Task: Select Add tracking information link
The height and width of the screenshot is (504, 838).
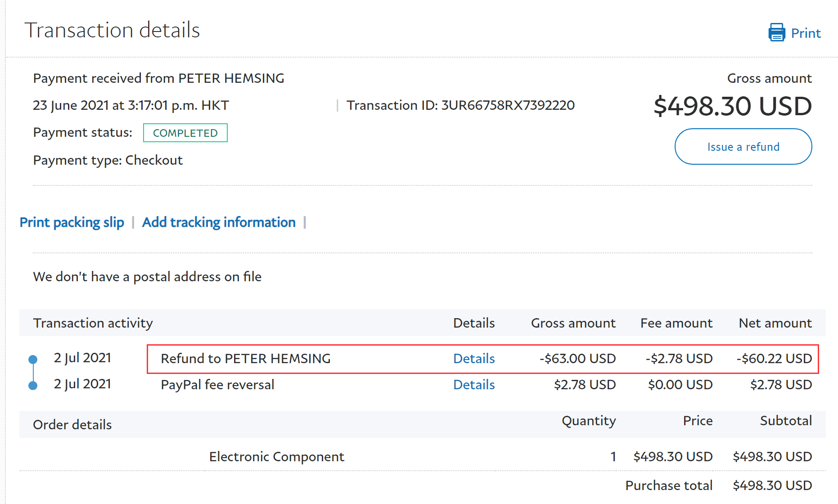Action: [219, 222]
